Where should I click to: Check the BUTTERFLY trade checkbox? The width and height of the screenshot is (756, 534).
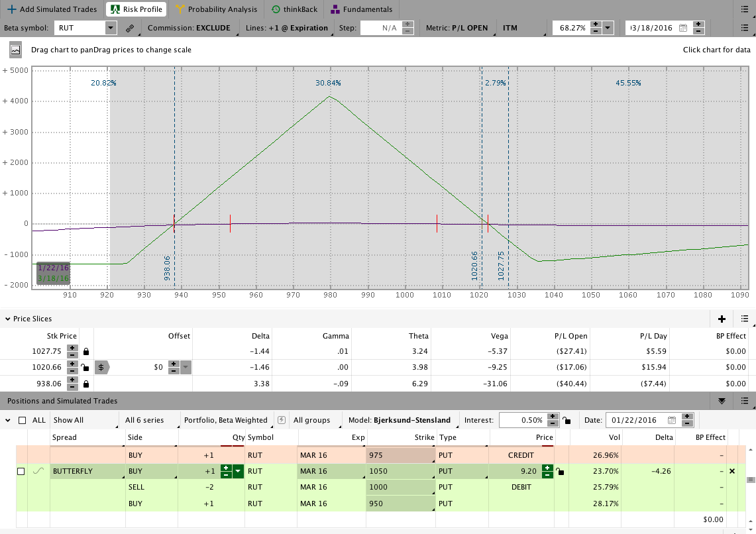coord(21,471)
